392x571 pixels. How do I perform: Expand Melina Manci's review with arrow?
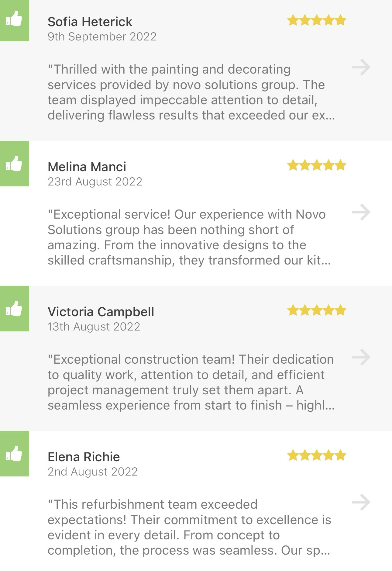361,212
